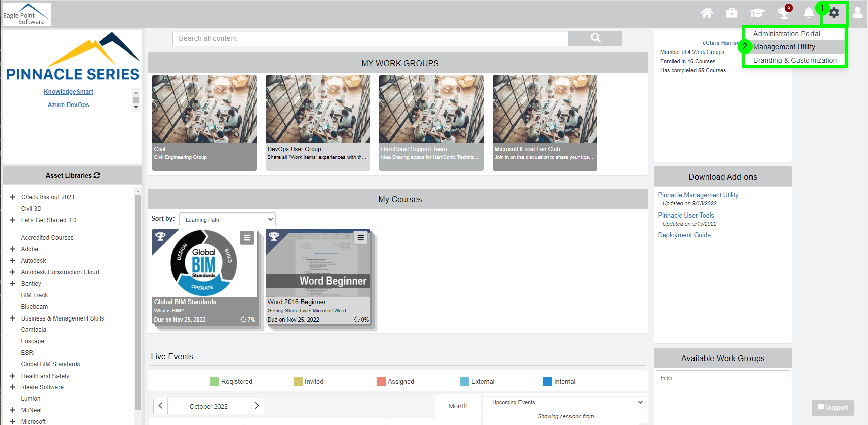This screenshot has height=425, width=868.
Task: Switch calendar to Month view
Action: pos(458,406)
